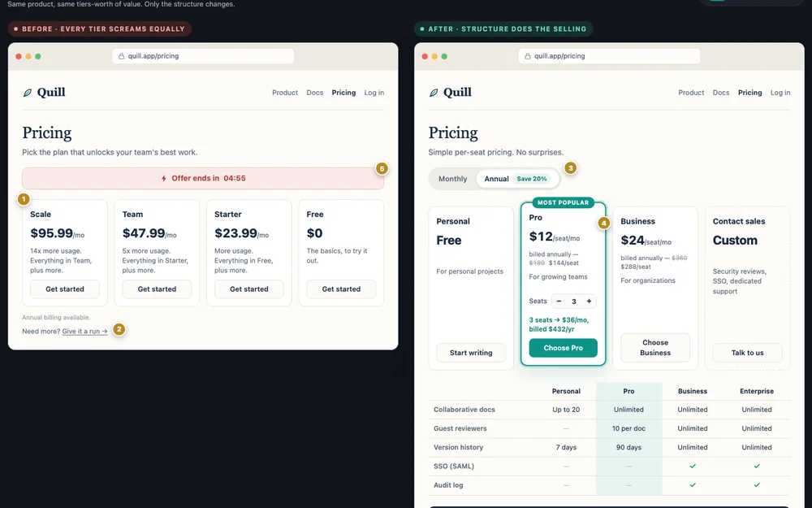Image resolution: width=812 pixels, height=508 pixels.
Task: Click the 'Guest reviewers' row label
Action: coord(460,428)
